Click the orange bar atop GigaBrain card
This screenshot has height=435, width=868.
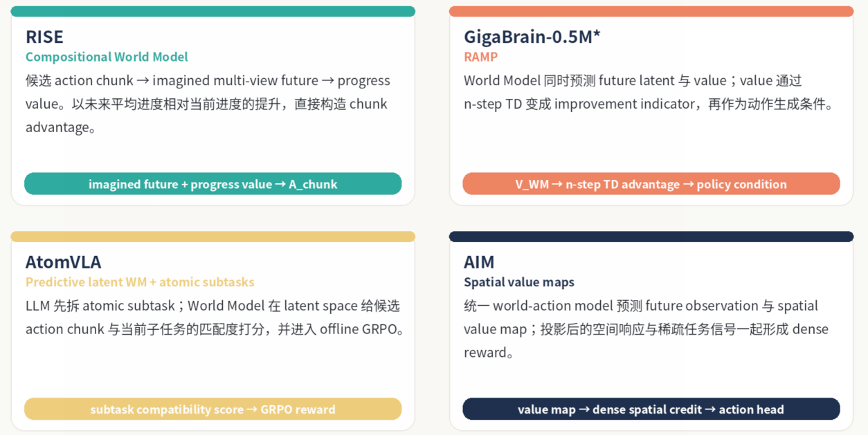click(x=651, y=11)
